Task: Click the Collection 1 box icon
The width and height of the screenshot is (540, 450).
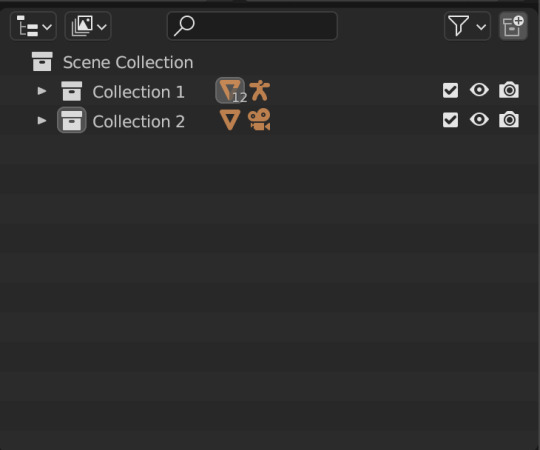Action: click(x=72, y=91)
